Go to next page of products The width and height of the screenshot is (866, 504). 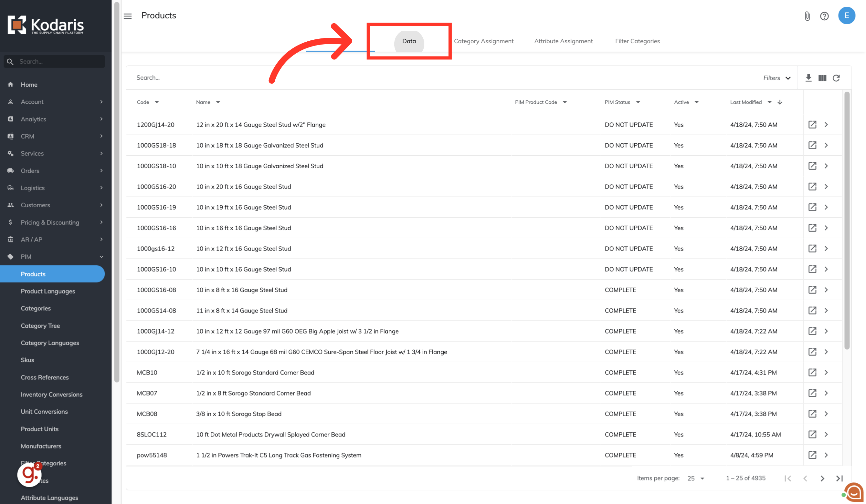click(822, 478)
